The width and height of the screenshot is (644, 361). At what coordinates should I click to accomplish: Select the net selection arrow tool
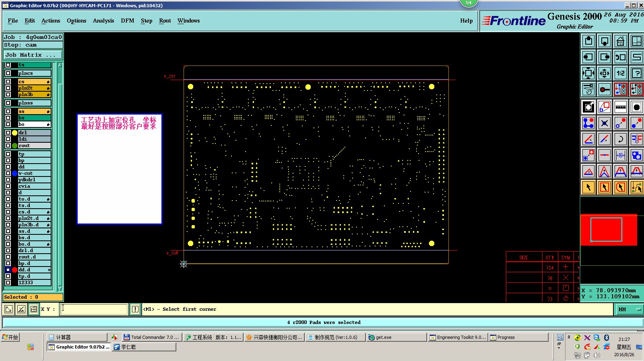coord(637,187)
